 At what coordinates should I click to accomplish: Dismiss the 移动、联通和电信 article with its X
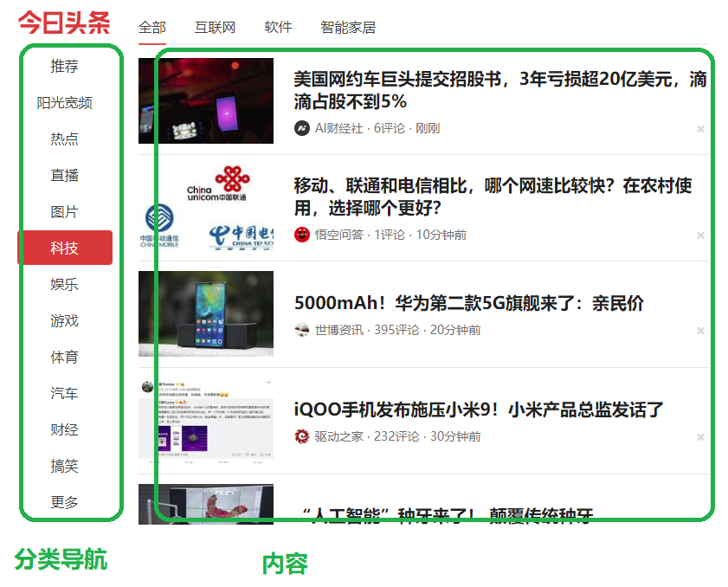[x=700, y=235]
